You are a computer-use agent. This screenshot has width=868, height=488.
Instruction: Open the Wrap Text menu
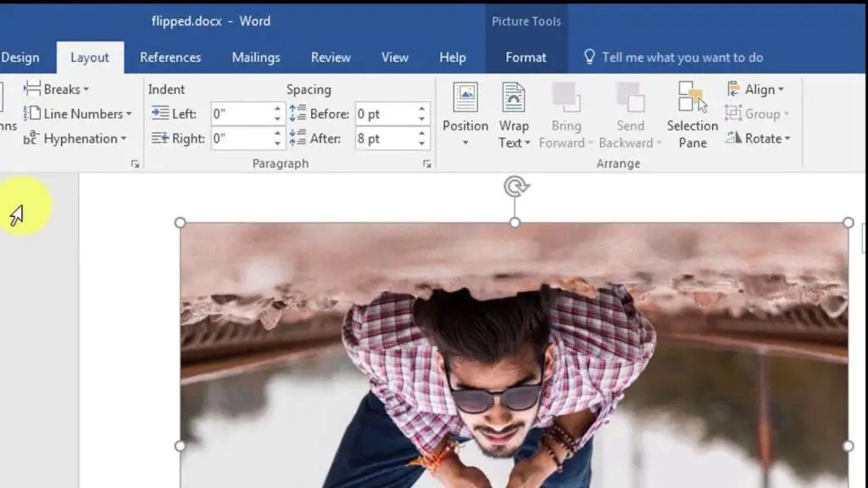(514, 115)
